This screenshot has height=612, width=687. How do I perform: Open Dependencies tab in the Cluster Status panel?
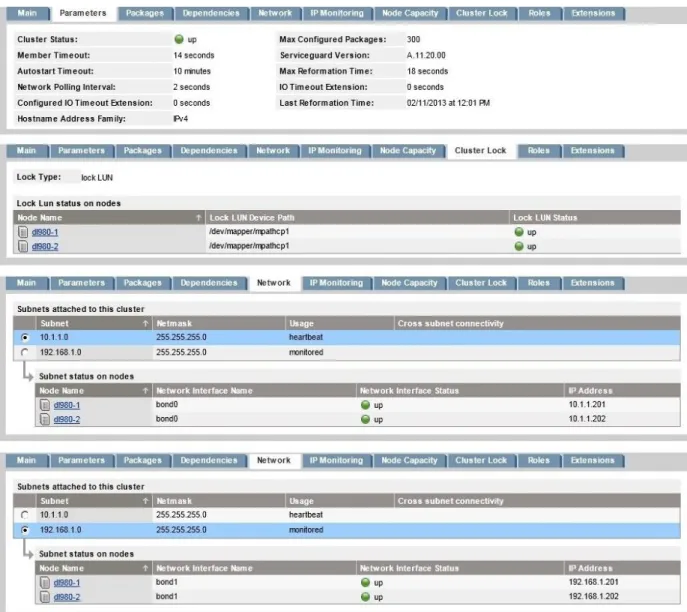pos(211,13)
